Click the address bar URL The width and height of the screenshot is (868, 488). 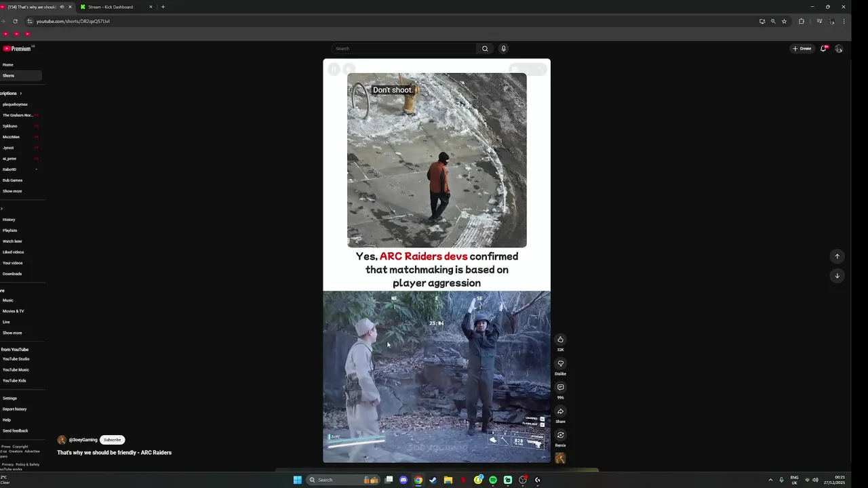click(73, 21)
